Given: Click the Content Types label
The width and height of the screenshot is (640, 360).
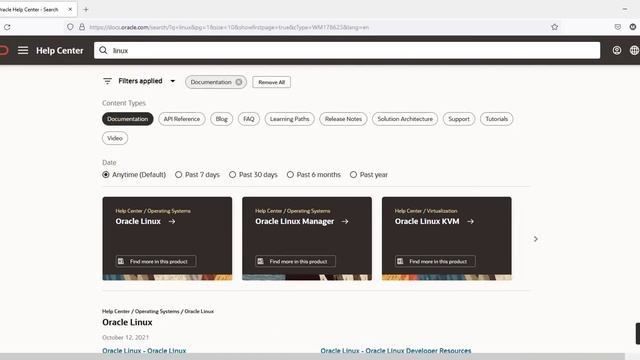Looking at the screenshot, I should click(x=124, y=103).
